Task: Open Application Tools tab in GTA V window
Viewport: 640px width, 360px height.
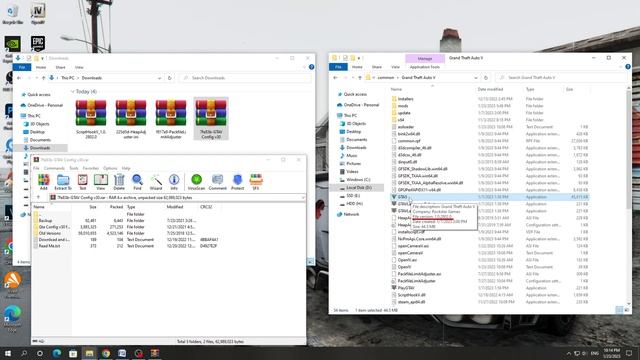Action: point(425,67)
